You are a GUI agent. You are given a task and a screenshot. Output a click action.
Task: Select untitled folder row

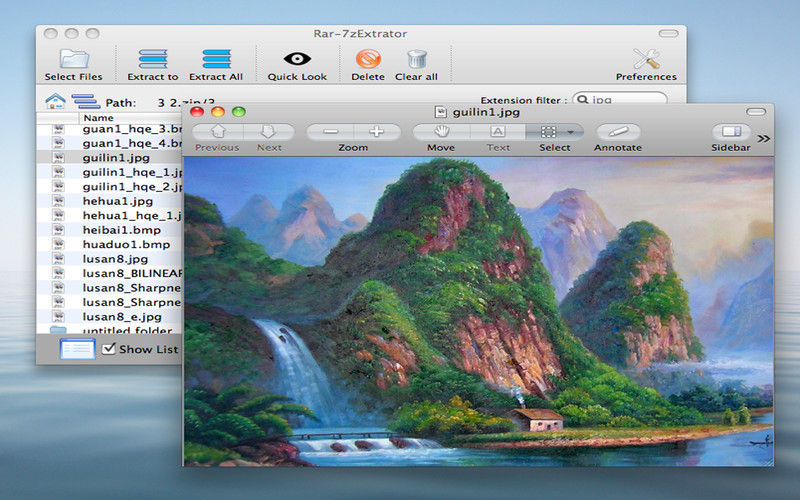click(x=109, y=330)
